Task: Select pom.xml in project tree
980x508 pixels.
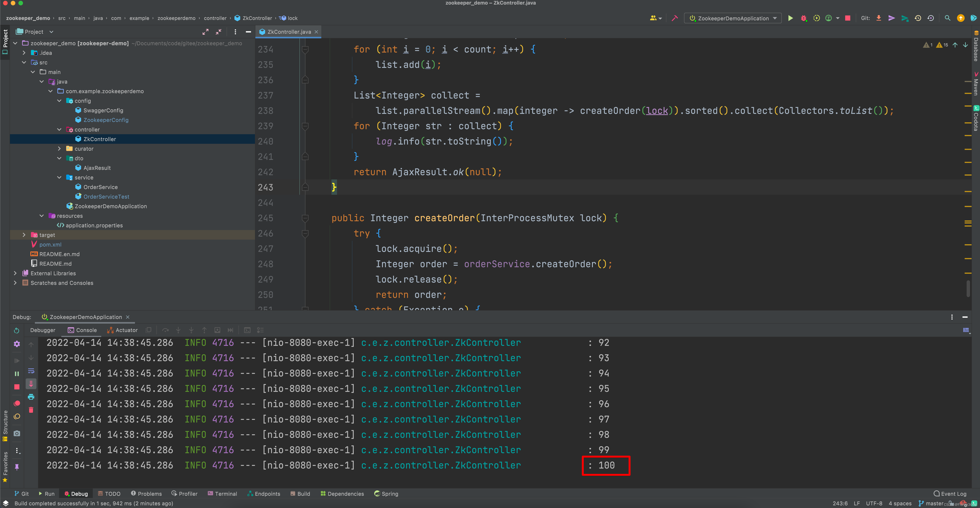Action: (x=50, y=245)
